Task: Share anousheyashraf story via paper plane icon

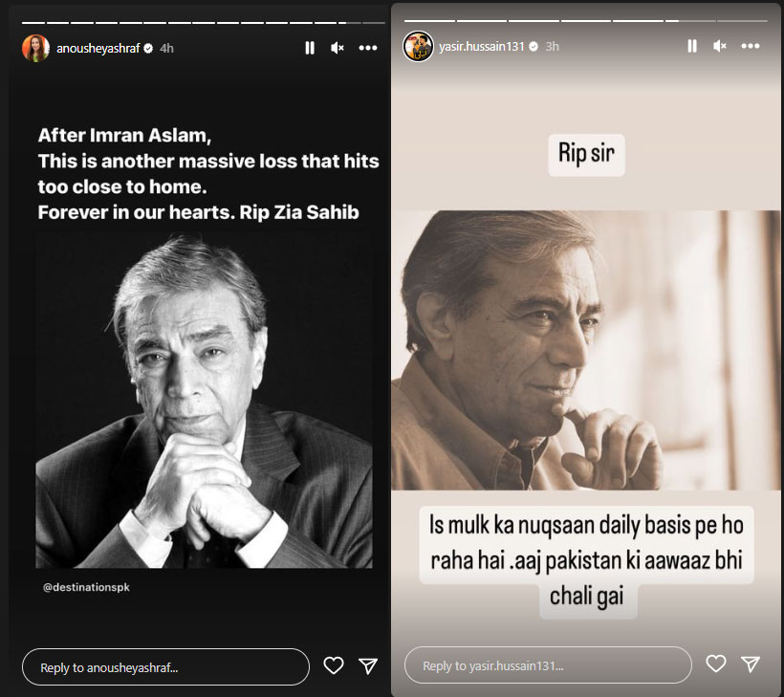Action: 368,665
